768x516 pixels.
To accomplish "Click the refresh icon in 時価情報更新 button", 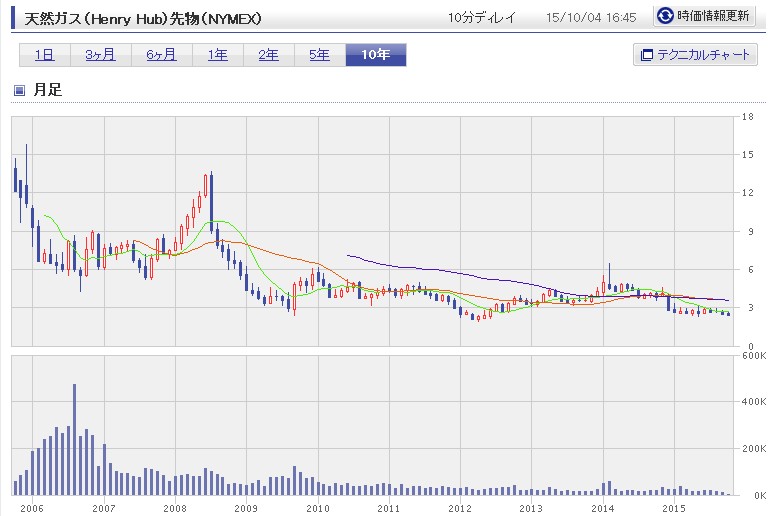I will click(665, 16).
